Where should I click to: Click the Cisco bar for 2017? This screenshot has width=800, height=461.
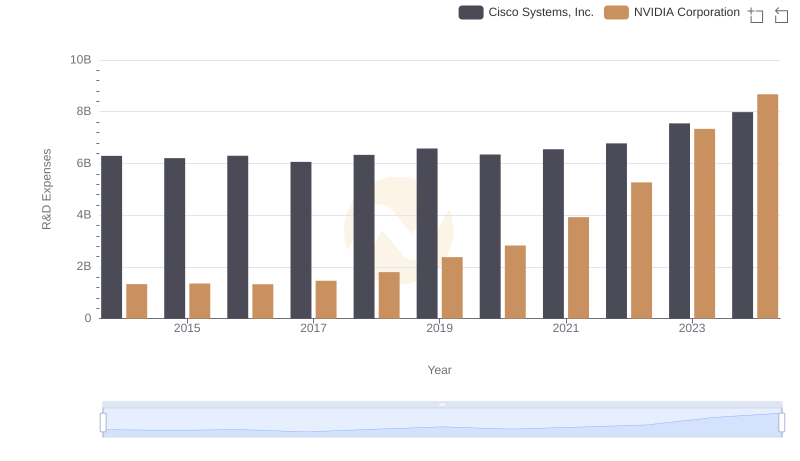point(301,240)
